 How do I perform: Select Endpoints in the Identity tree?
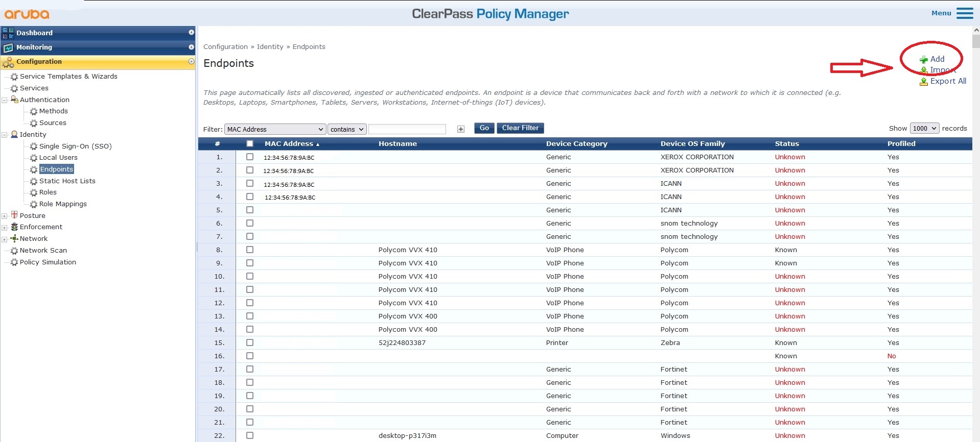[x=57, y=169]
